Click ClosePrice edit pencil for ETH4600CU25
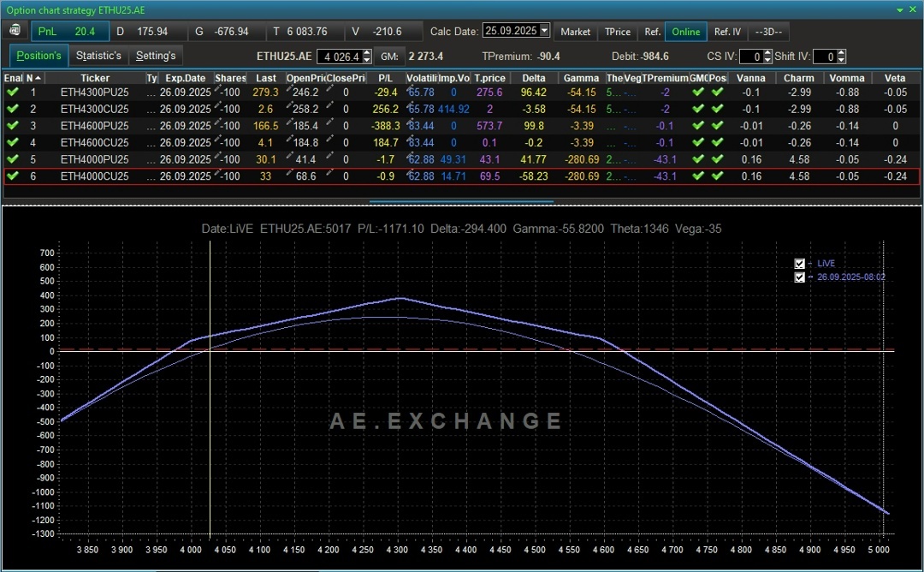The width and height of the screenshot is (924, 572). pyautogui.click(x=329, y=140)
